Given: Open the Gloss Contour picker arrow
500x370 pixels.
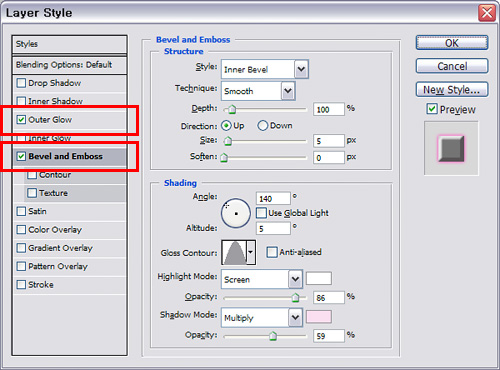Looking at the screenshot, I should click(x=251, y=252).
